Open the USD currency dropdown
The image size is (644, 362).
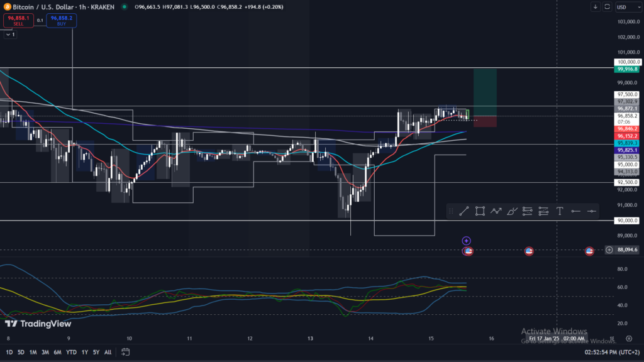coord(624,7)
